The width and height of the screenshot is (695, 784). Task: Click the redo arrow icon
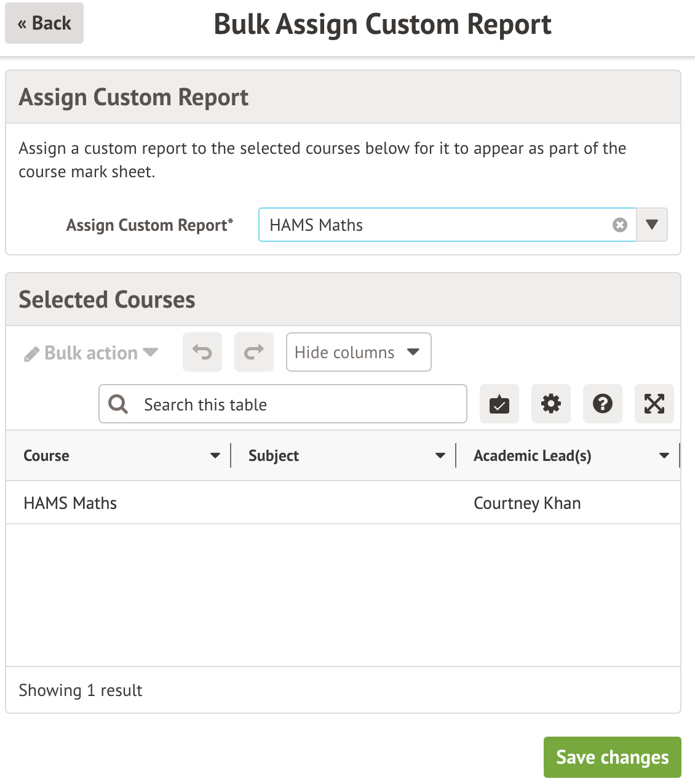[254, 353]
